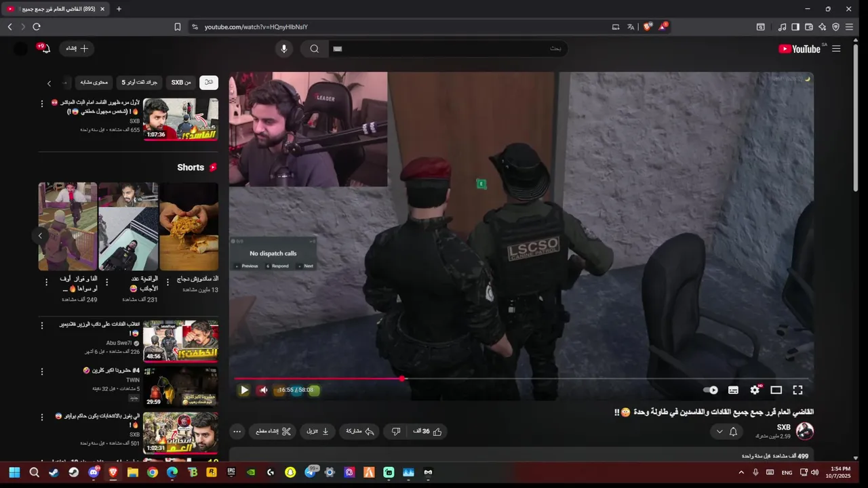This screenshot has width=868, height=488.
Task: Download the video with the تنزيل button
Action: coord(318,431)
